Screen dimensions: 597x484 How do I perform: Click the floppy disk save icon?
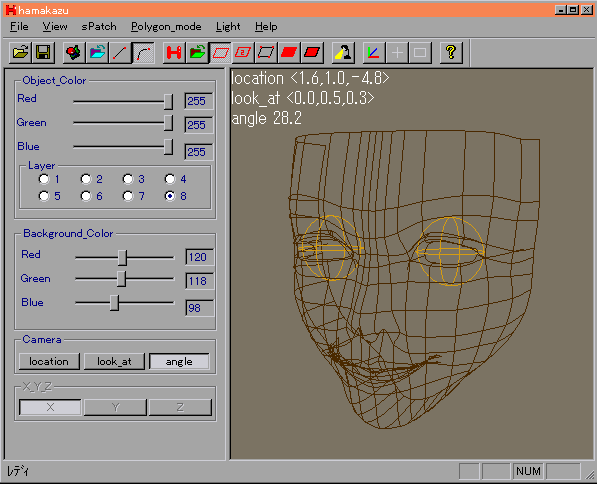43,52
